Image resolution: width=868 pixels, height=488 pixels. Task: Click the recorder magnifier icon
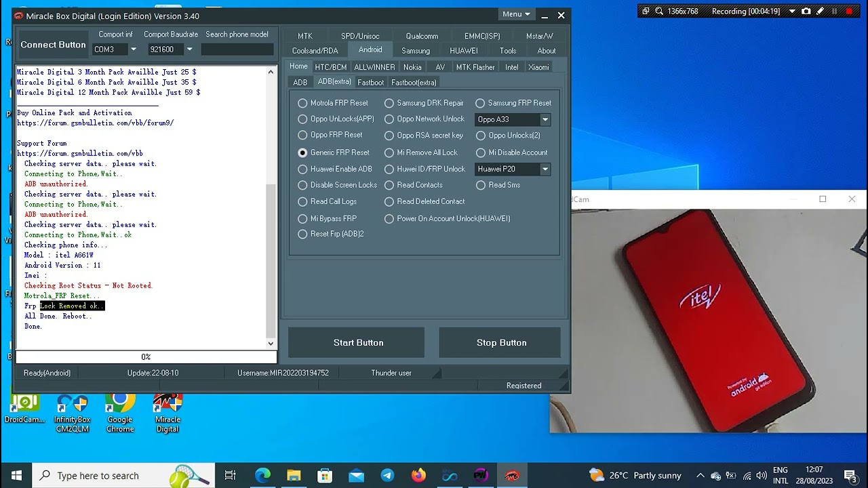click(659, 12)
